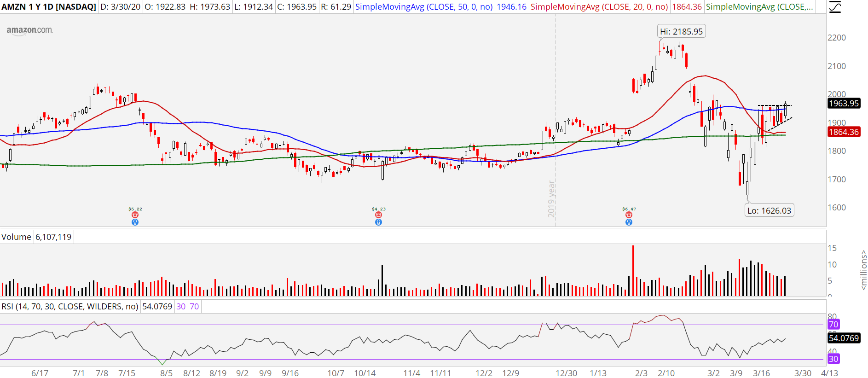
Task: Click the red 1864.36 price axis label
Action: [844, 132]
